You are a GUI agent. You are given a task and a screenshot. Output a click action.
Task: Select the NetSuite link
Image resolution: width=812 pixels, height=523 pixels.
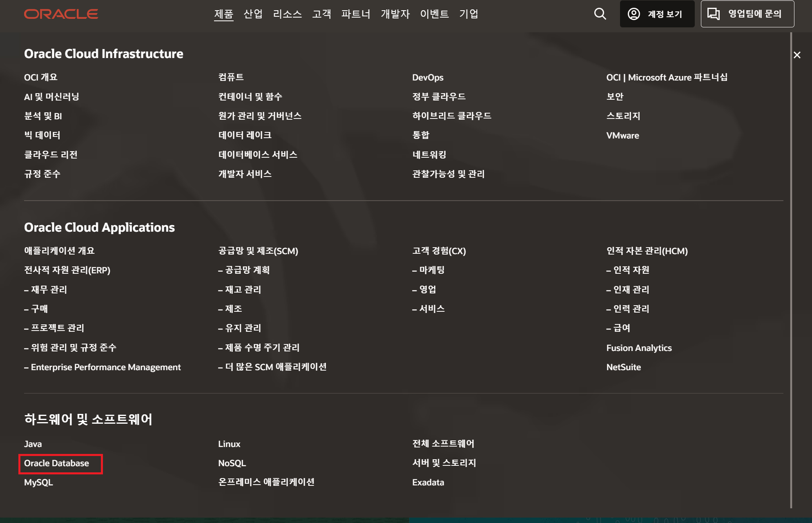pos(623,367)
